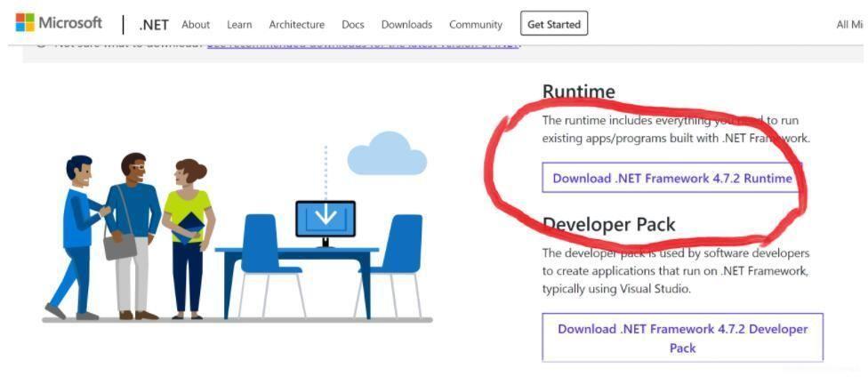
Task: Download .NET Framework 4.7.2 Runtime
Action: coord(671,178)
